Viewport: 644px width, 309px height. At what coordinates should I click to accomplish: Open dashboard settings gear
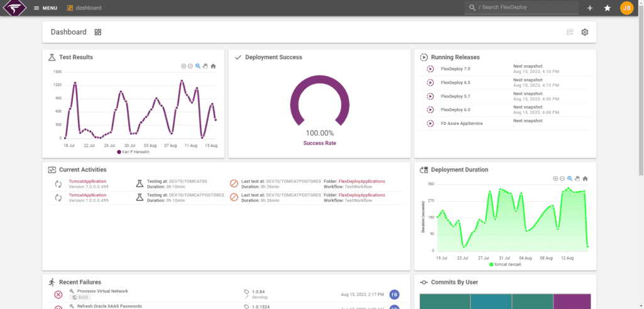pyautogui.click(x=585, y=32)
